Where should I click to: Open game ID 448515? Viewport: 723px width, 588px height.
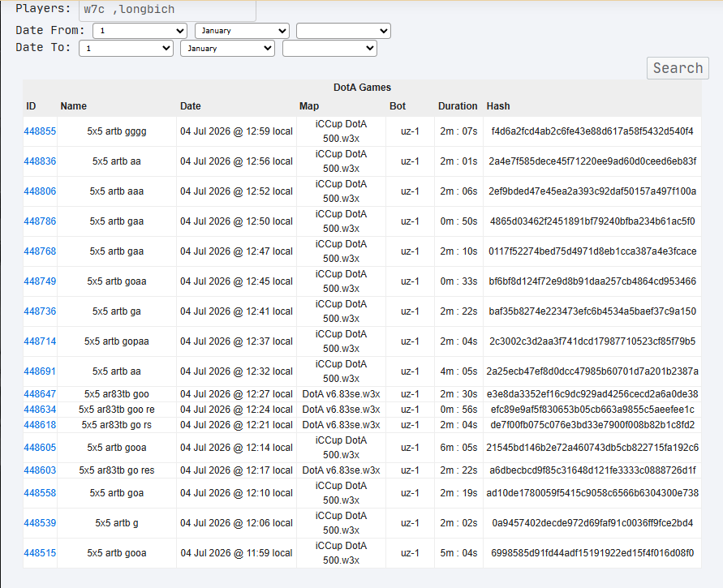[x=40, y=553]
